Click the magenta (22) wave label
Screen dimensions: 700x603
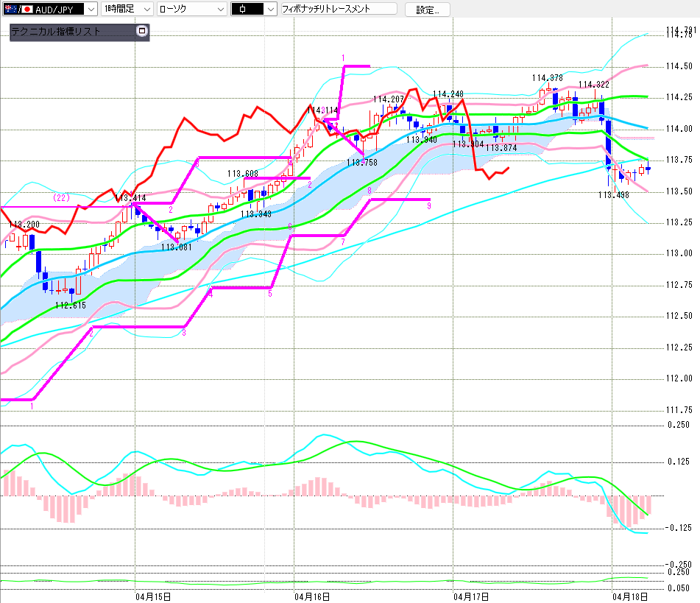click(60, 198)
